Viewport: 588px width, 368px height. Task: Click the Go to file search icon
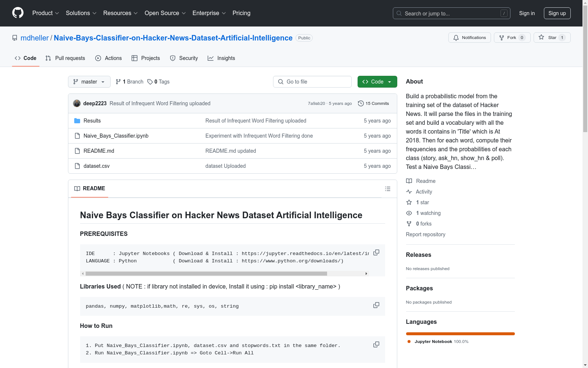click(281, 82)
